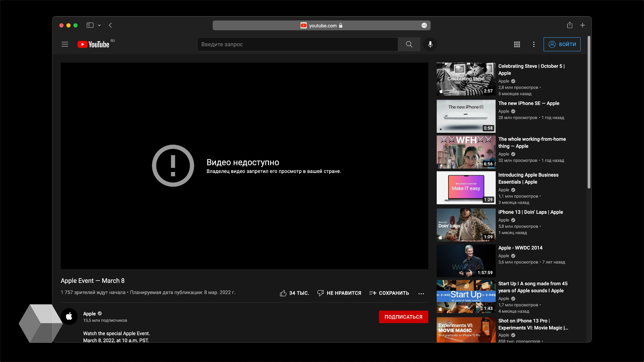Viewport: 644px width, 362px height.
Task: Click the ПОДПИСАТЬСЯ subscribe button
Action: [404, 317]
